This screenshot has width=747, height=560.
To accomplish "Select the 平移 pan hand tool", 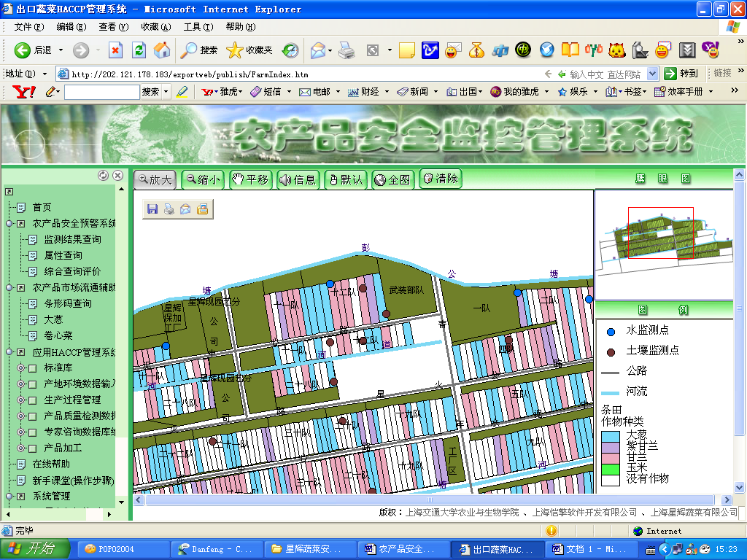I will click(x=250, y=179).
